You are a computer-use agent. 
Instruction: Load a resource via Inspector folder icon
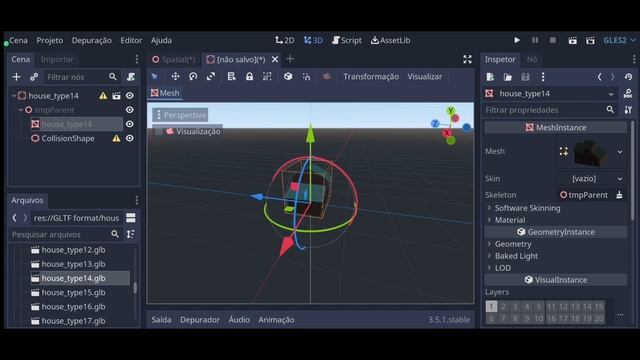(508, 77)
